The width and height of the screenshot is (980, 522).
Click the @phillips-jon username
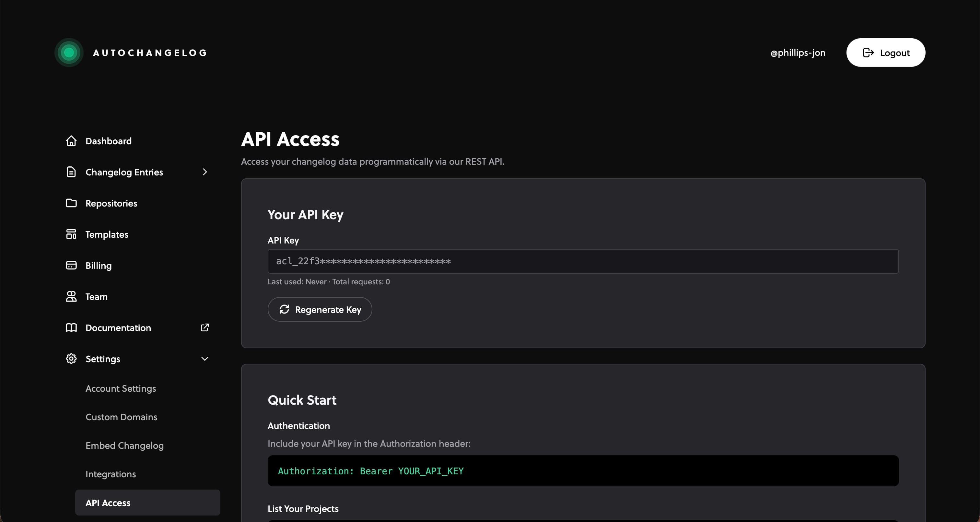tap(798, 53)
